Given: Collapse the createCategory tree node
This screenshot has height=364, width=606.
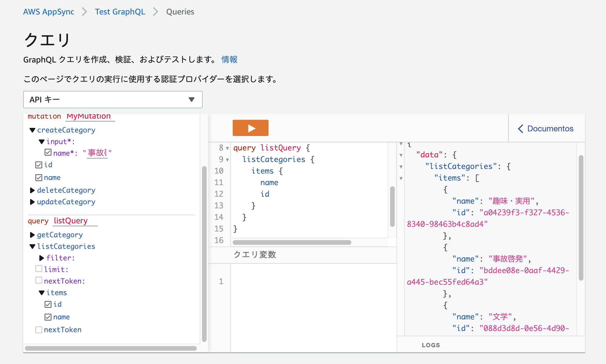Looking at the screenshot, I should coord(32,130).
